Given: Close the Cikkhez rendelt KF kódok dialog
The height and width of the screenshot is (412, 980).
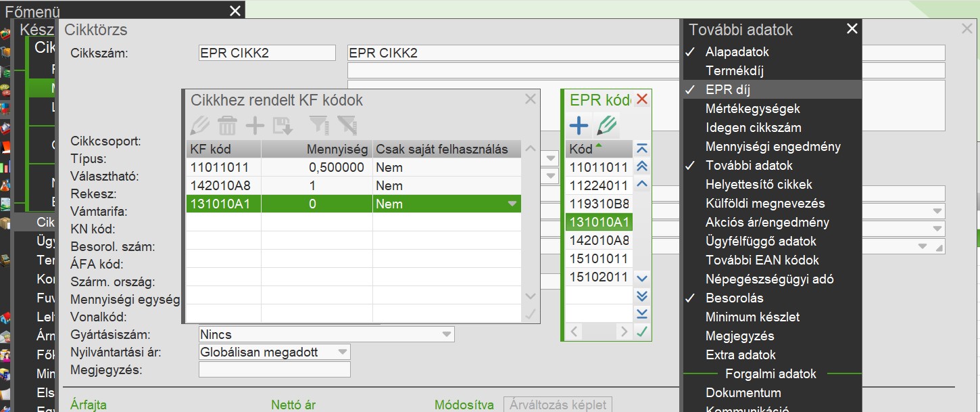Looking at the screenshot, I should click(531, 99).
